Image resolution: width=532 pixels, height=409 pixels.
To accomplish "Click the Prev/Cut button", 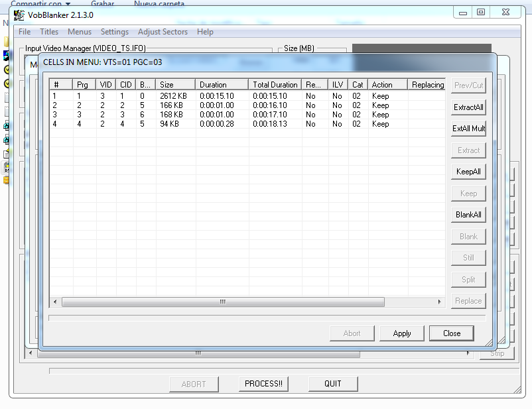I will (x=468, y=86).
